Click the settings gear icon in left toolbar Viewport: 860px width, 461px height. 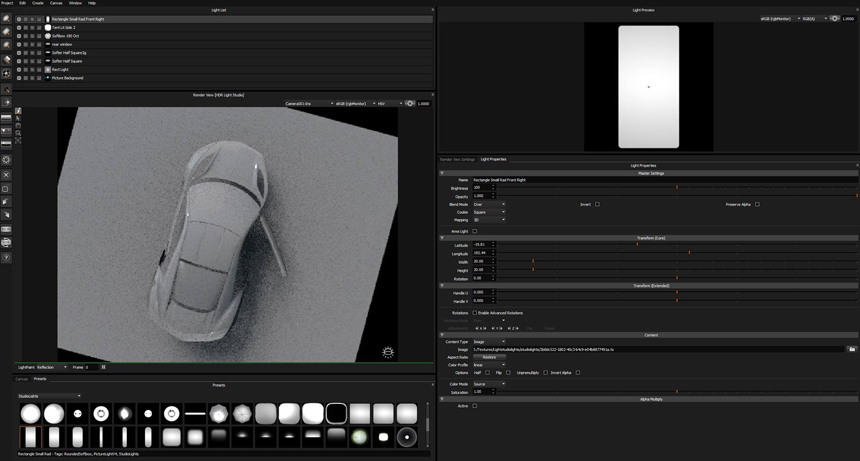pos(6,160)
